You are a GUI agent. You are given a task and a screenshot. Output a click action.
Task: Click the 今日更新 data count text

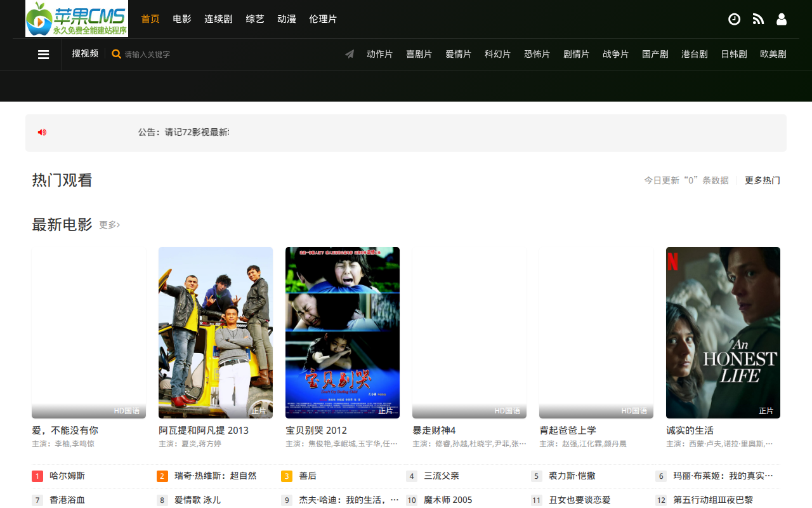tap(686, 180)
